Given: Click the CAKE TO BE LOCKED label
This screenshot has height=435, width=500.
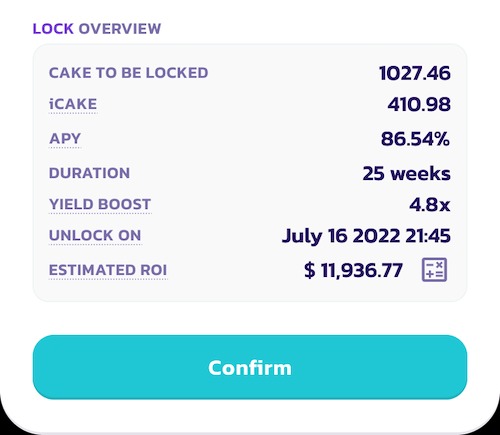Looking at the screenshot, I should pos(129,73).
